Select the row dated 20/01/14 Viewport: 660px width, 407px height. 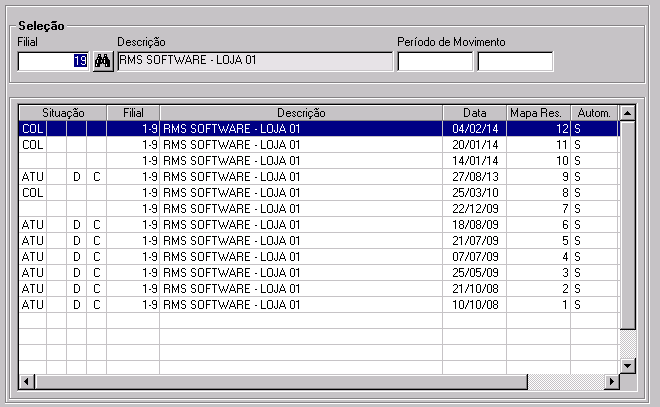tap(300, 145)
